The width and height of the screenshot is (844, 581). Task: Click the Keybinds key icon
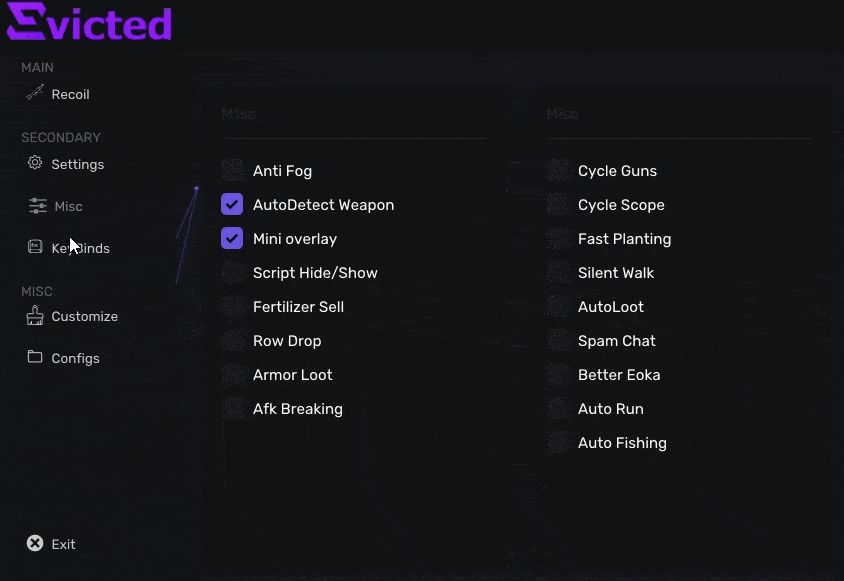[x=35, y=247]
